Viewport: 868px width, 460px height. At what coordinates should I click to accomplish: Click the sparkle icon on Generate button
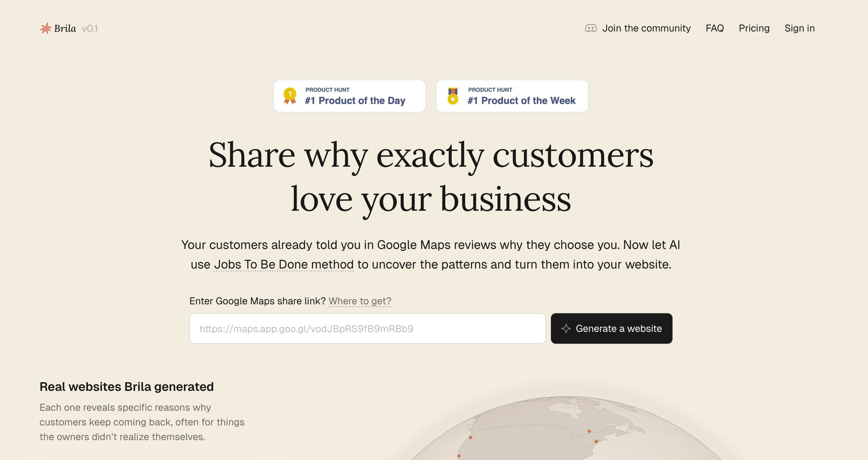tap(566, 329)
